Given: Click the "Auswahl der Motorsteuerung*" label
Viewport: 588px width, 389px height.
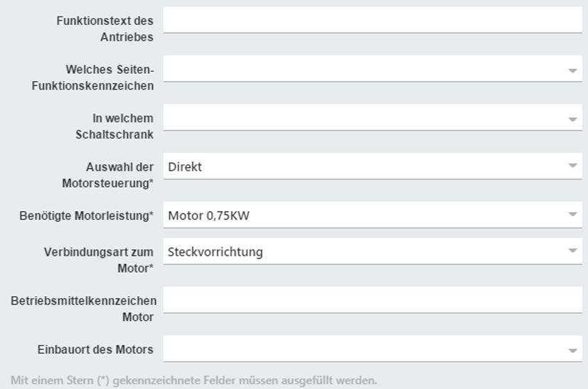Looking at the screenshot, I should [108, 175].
